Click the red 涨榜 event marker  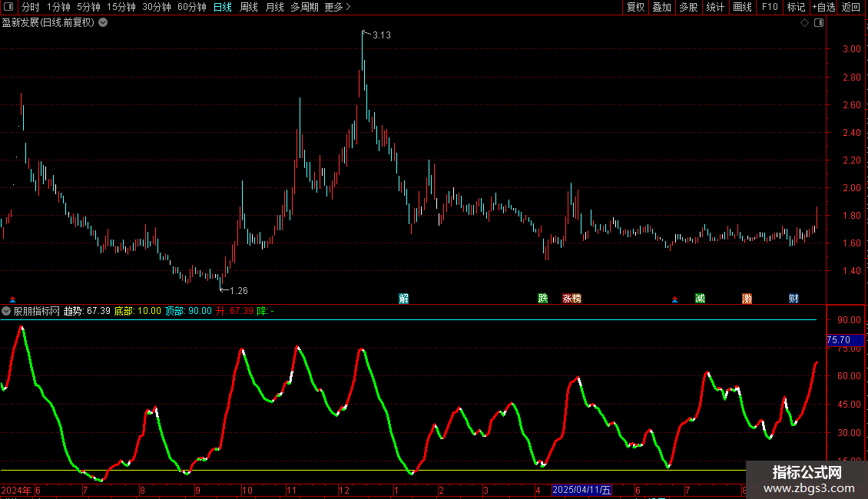coord(571,299)
